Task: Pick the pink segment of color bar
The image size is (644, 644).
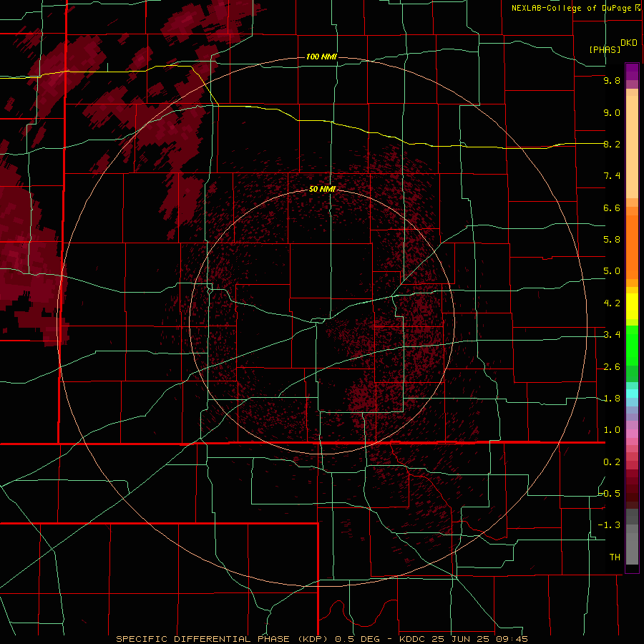Action: tap(632, 434)
